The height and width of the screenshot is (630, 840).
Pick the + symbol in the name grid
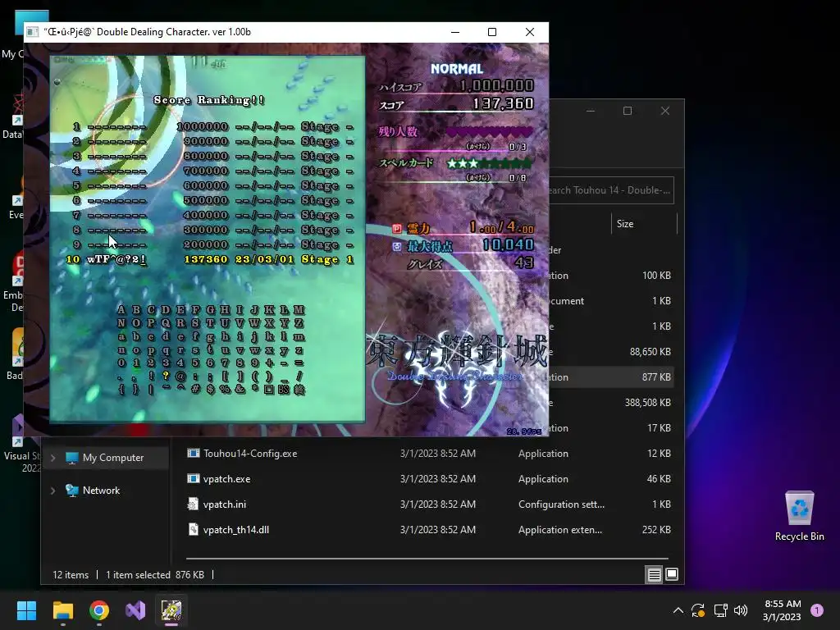click(269, 363)
